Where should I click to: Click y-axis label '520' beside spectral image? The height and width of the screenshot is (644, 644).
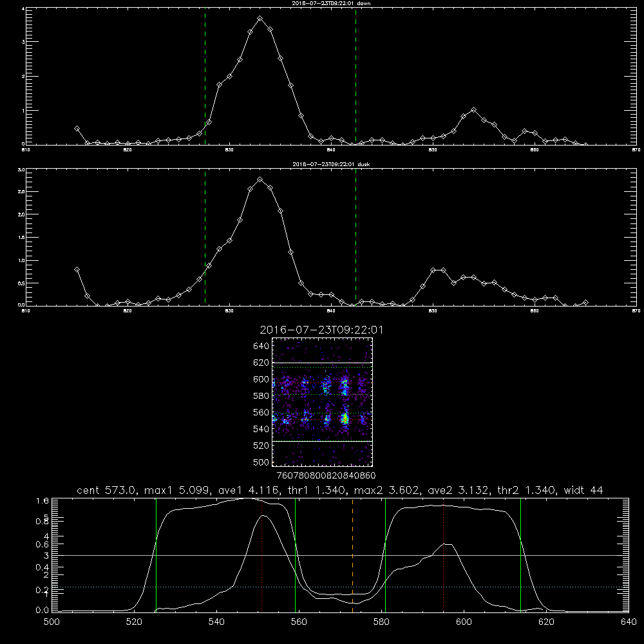point(261,446)
